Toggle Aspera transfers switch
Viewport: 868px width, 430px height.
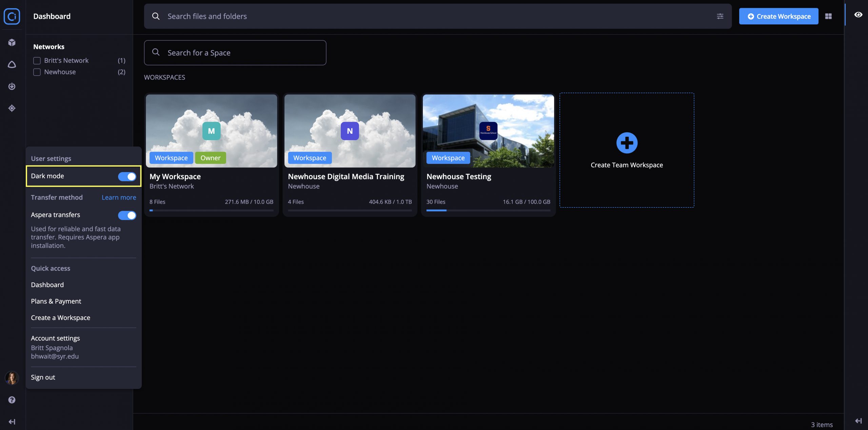click(x=127, y=215)
